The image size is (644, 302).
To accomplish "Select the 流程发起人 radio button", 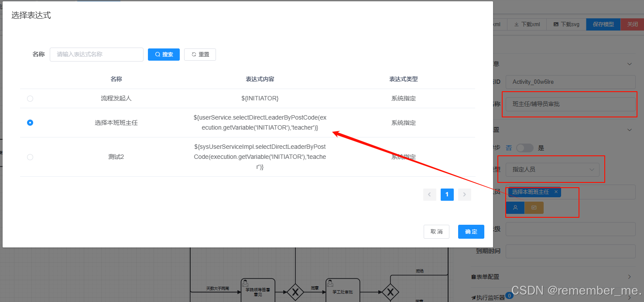I will (x=30, y=99).
